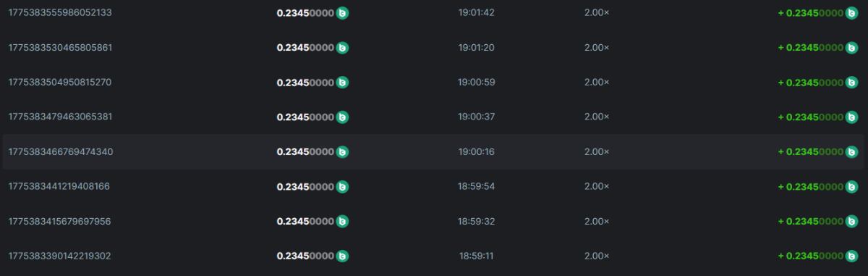Open bet ID 1775383555986052133
This screenshot has height=276, width=868.
click(x=60, y=13)
